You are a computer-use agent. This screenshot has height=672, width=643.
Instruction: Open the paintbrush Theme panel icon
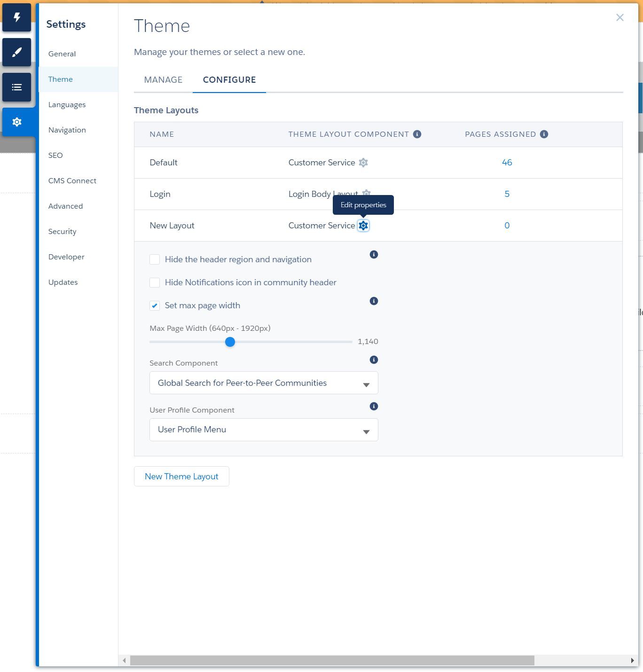17,52
